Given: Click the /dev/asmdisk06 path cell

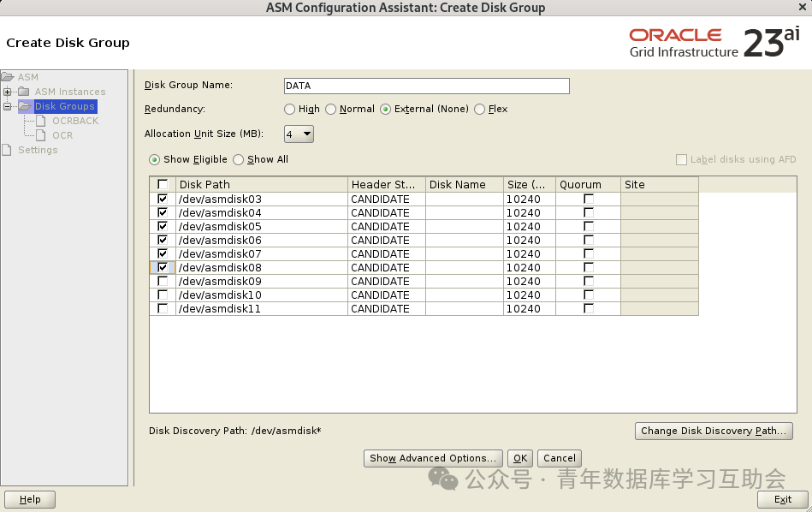Looking at the screenshot, I should pyautogui.click(x=262, y=240).
